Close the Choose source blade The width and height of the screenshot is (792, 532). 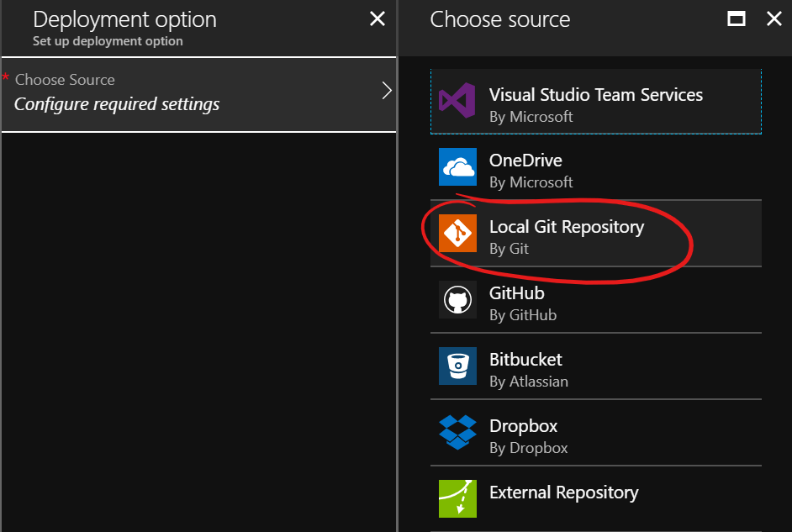774,18
